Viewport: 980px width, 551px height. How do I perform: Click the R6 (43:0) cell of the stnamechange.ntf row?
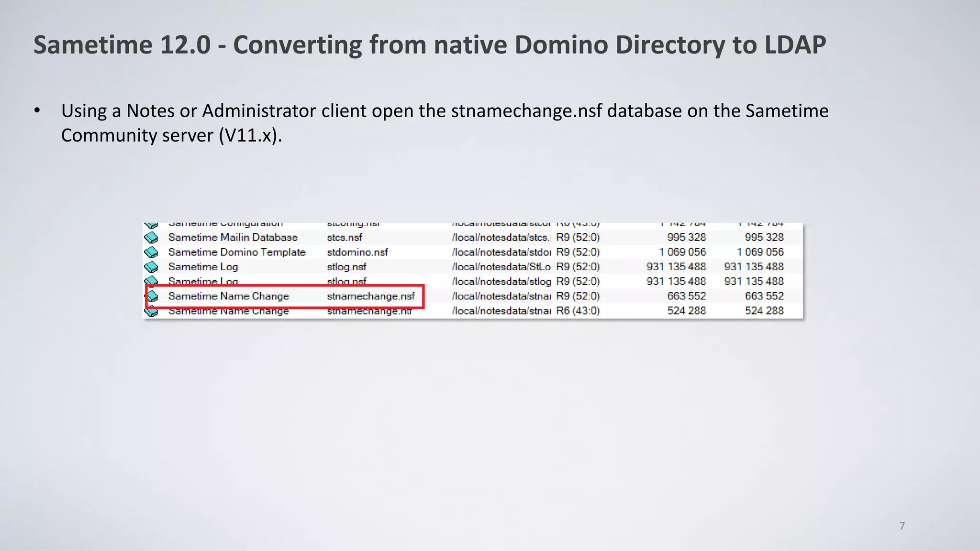pos(578,311)
